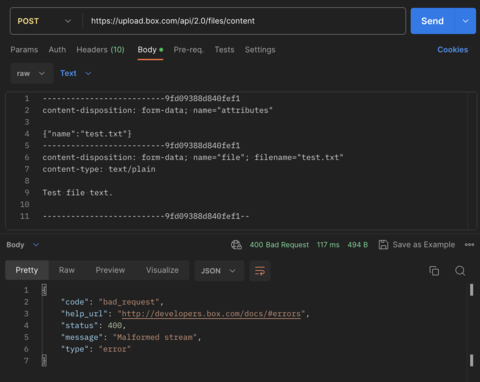This screenshot has width=480, height=382.
Task: Click the "type": "error" line
Action: tap(96, 349)
